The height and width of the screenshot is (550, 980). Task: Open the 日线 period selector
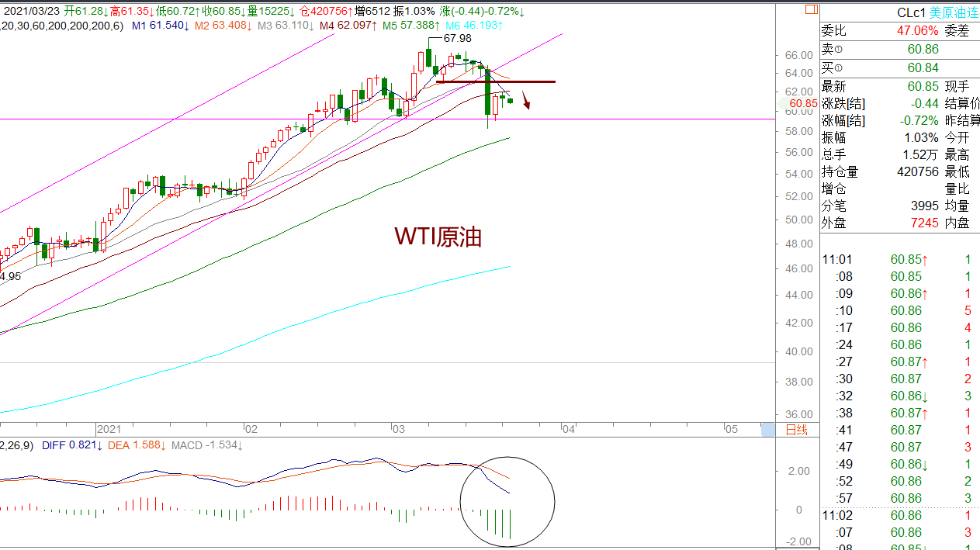click(796, 429)
